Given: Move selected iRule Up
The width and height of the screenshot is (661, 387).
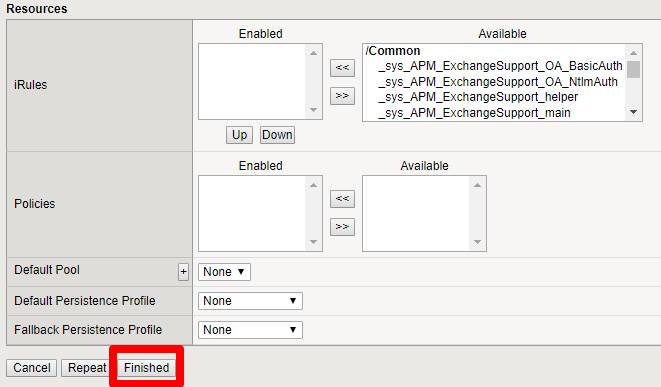Looking at the screenshot, I should pos(239,135).
